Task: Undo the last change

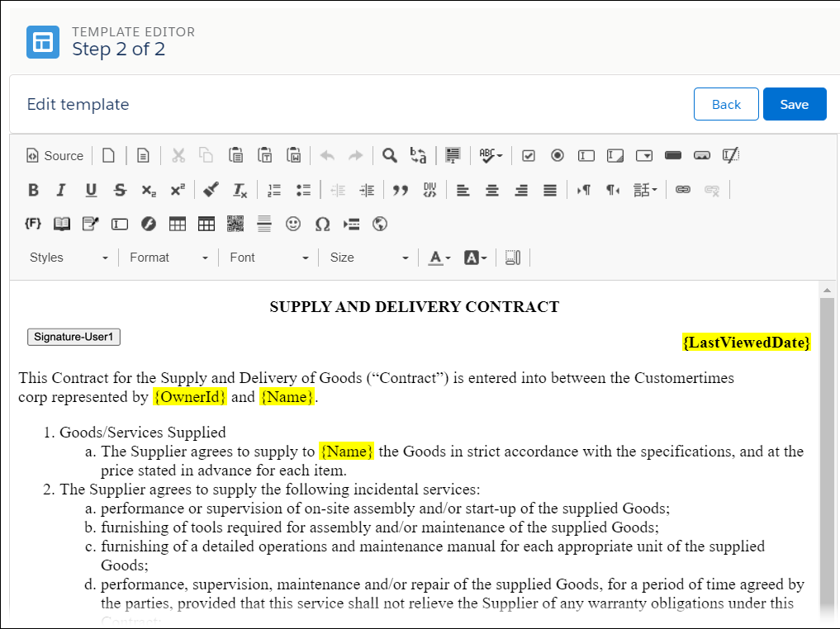Action: coord(327,155)
